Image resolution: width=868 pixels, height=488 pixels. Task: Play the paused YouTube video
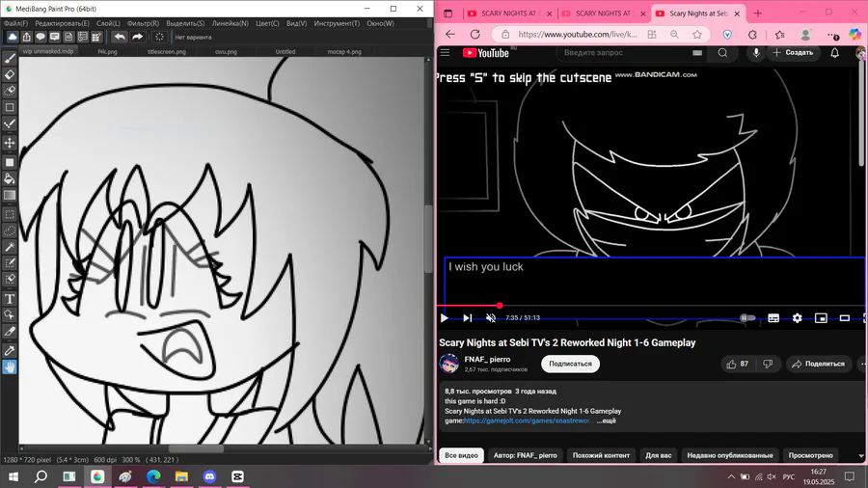[444, 318]
